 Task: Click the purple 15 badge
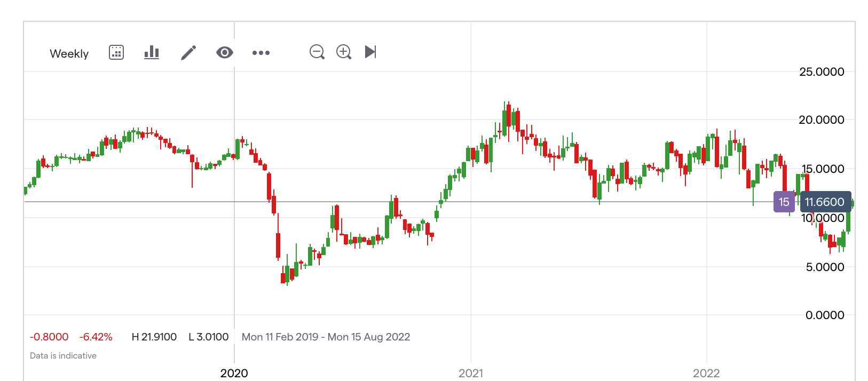784,202
